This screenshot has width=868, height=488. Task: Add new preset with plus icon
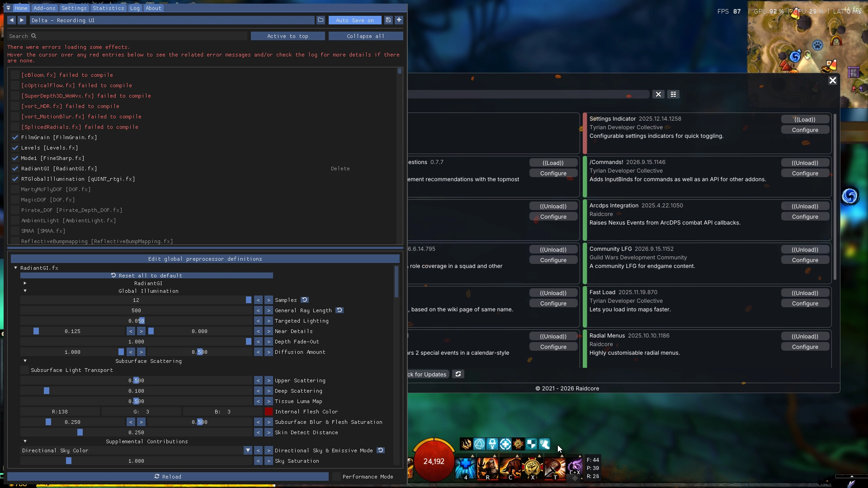399,20
